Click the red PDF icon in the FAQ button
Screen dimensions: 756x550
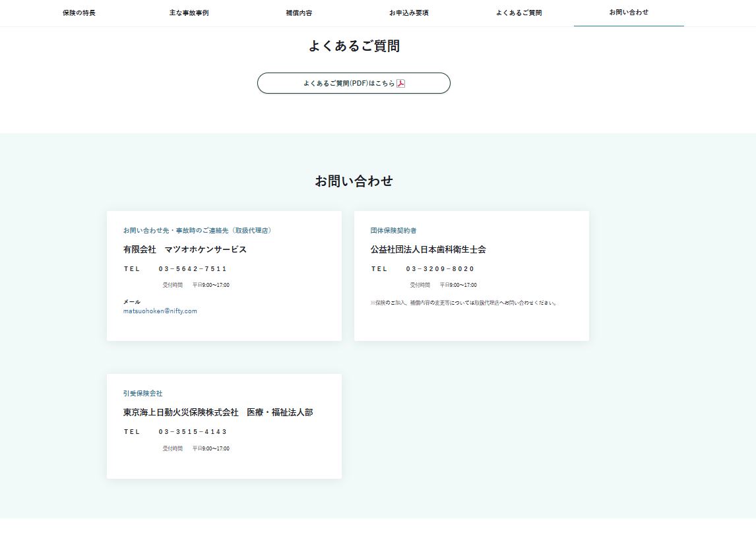pos(400,84)
